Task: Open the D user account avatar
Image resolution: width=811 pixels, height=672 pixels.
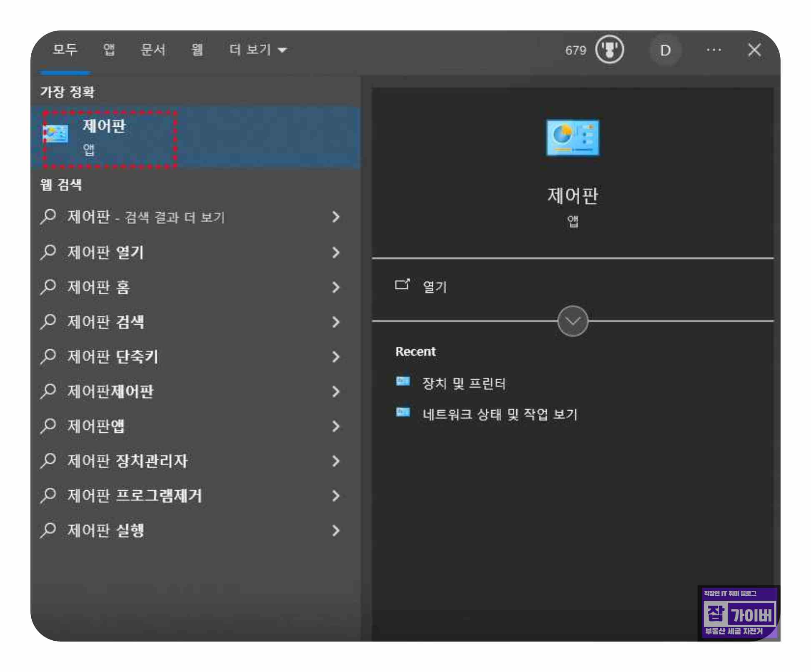Action: 665,50
